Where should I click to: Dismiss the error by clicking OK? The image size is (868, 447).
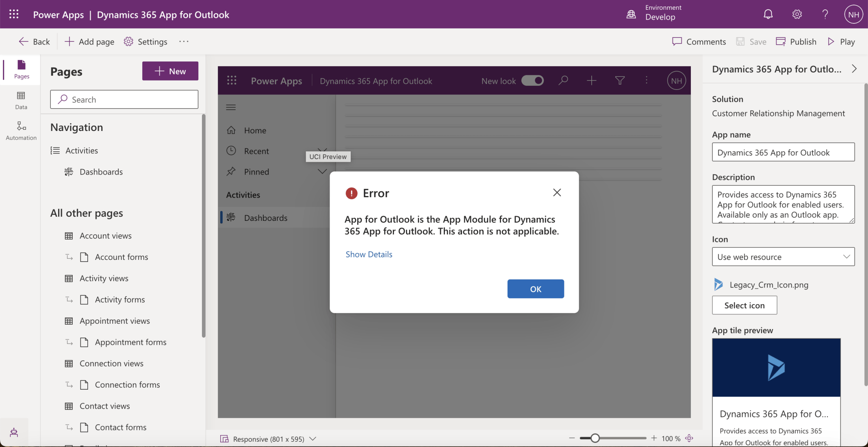[x=535, y=289]
